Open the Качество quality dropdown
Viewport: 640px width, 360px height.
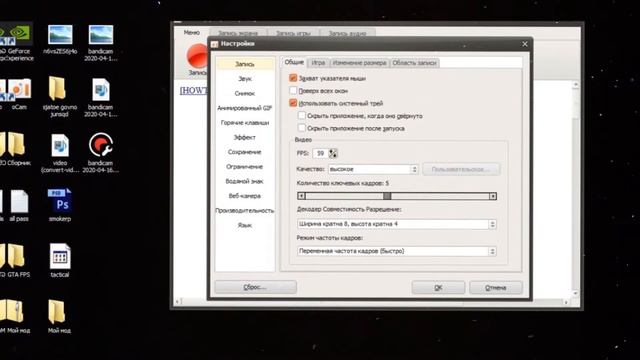coord(373,169)
